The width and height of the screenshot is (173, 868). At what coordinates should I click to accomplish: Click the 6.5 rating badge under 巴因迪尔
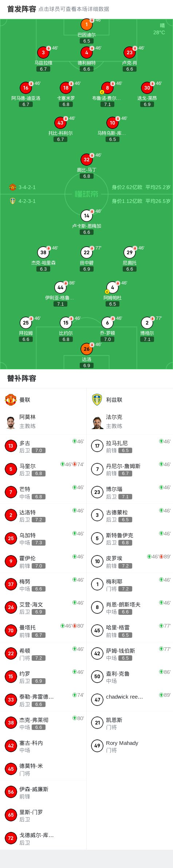(x=87, y=41)
